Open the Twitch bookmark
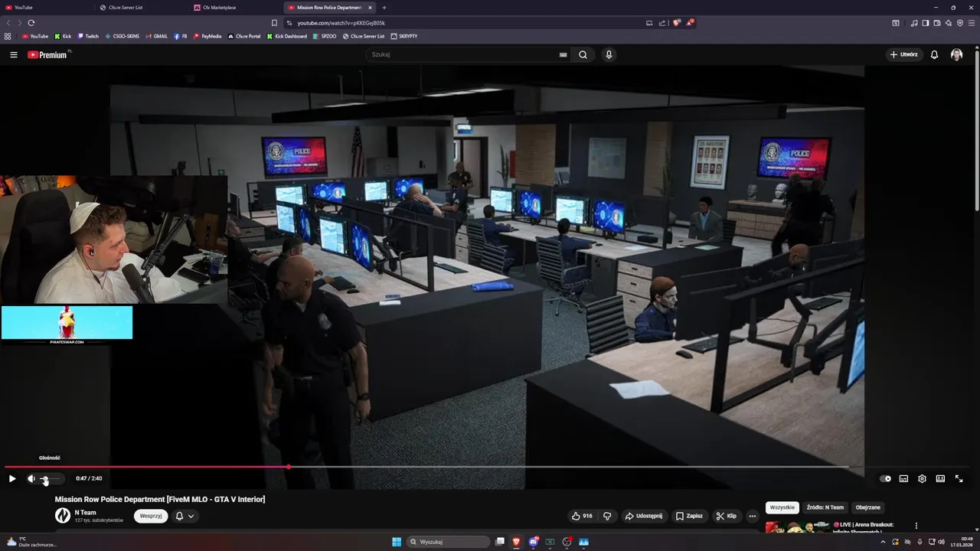Viewport: 980px width, 551px height. click(88, 36)
